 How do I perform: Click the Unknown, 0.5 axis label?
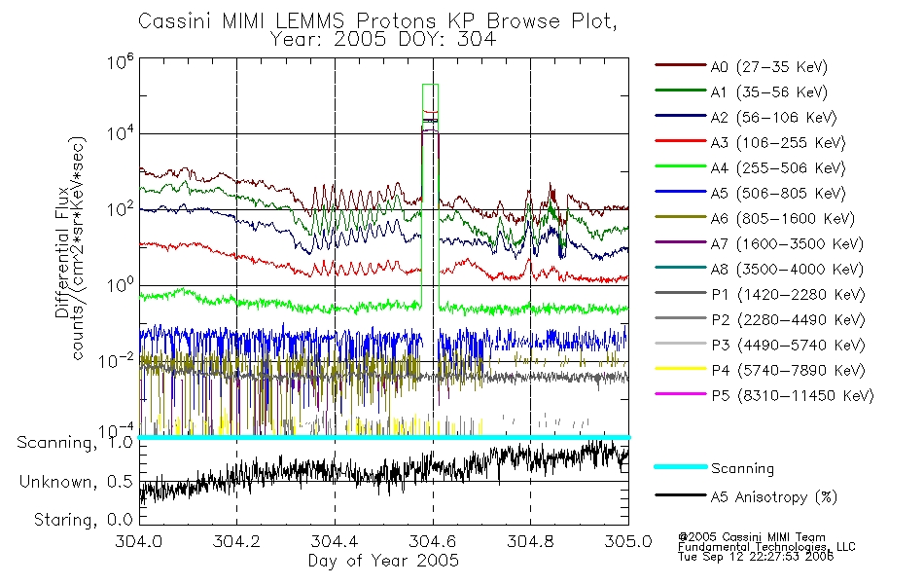click(x=76, y=482)
